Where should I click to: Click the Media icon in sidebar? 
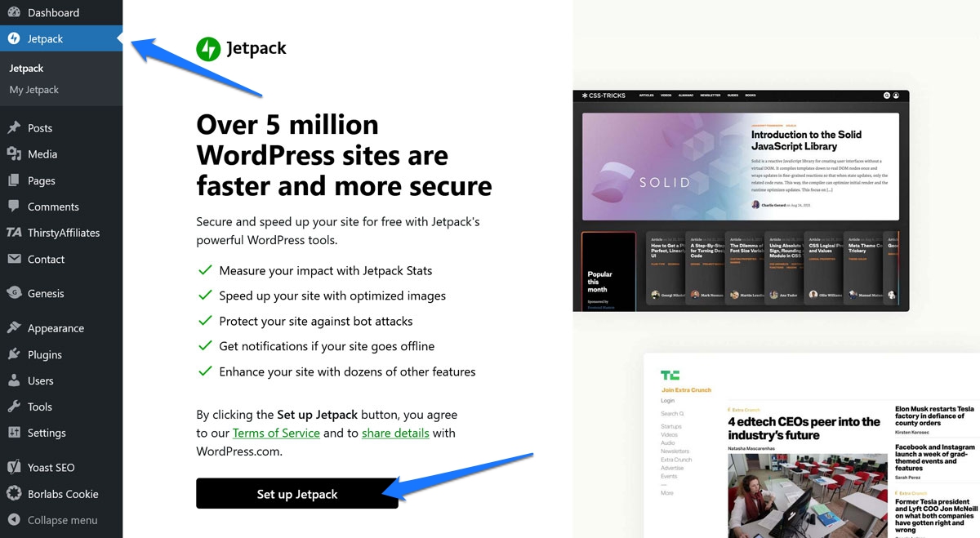13,153
